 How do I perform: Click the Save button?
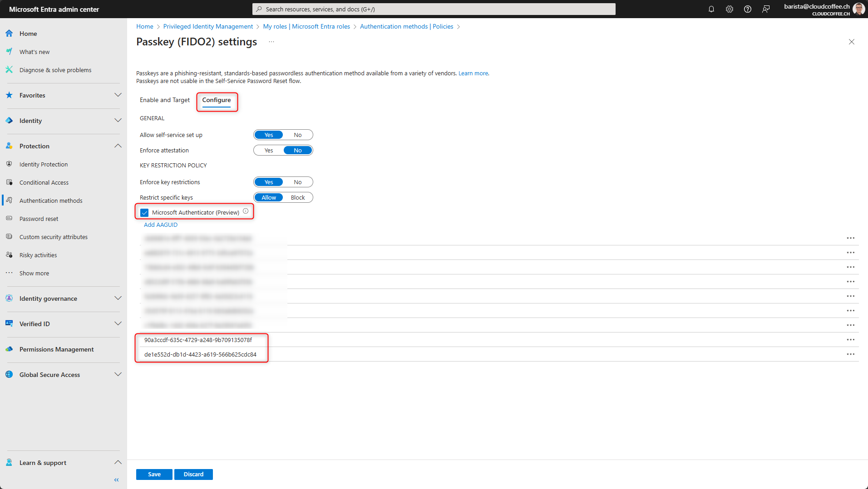(154, 474)
